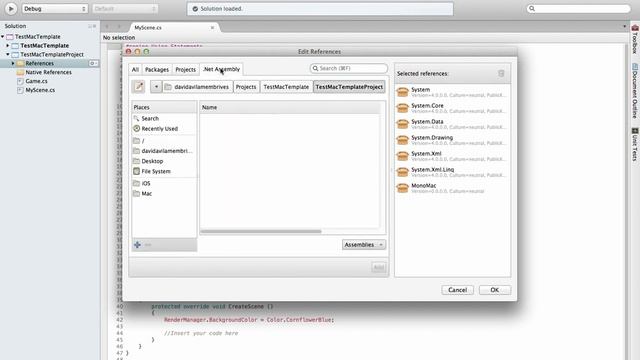Click the type-path pencil icon
Screen dimensions: 640x360
pos(139,87)
